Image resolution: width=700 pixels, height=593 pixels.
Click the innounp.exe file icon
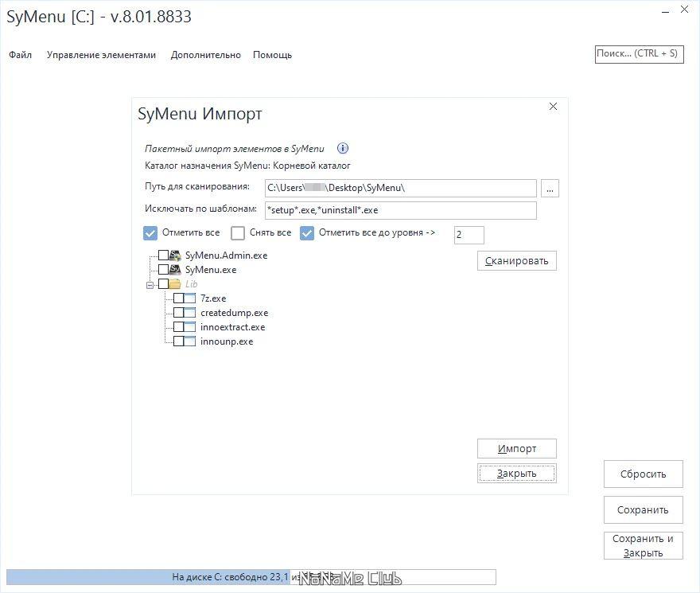[x=190, y=341]
